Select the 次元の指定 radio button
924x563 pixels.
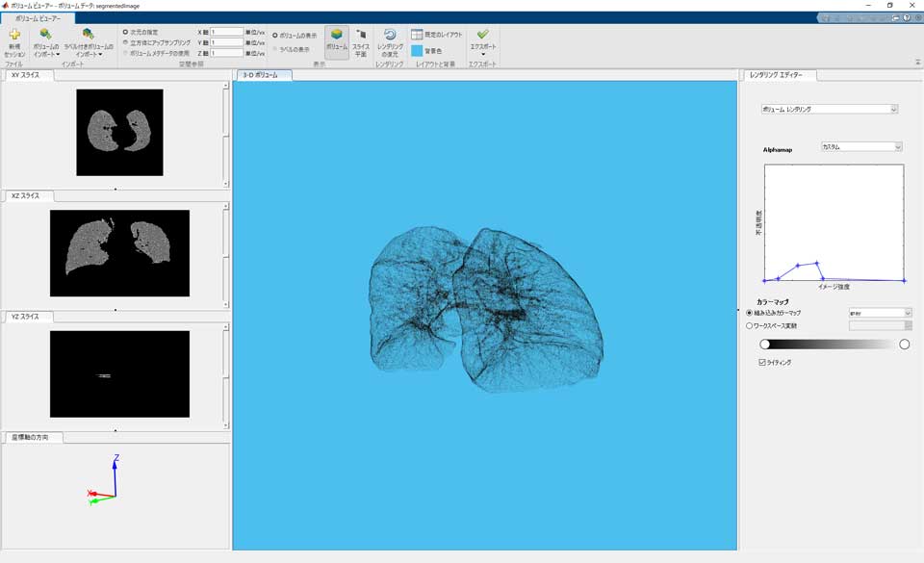[125, 32]
